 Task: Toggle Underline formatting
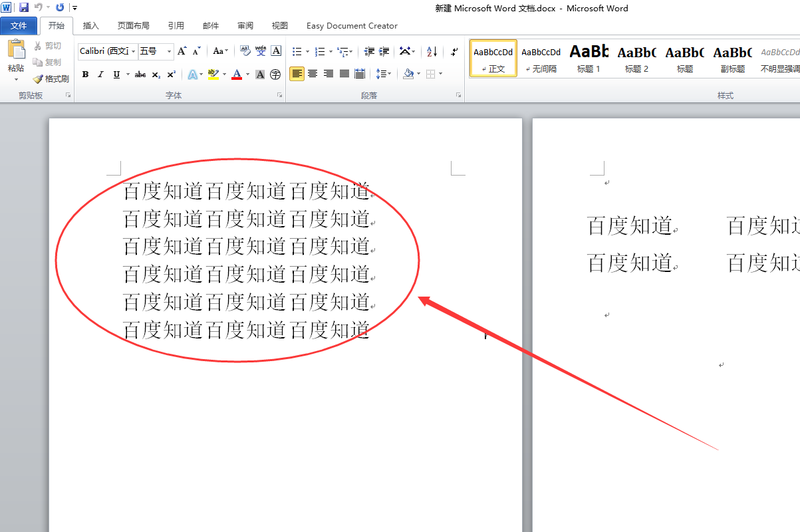[x=116, y=74]
